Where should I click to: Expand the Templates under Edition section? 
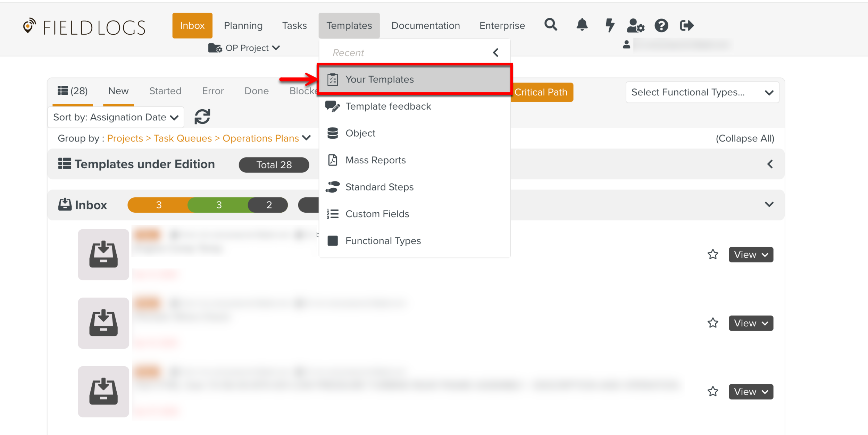[x=770, y=164]
